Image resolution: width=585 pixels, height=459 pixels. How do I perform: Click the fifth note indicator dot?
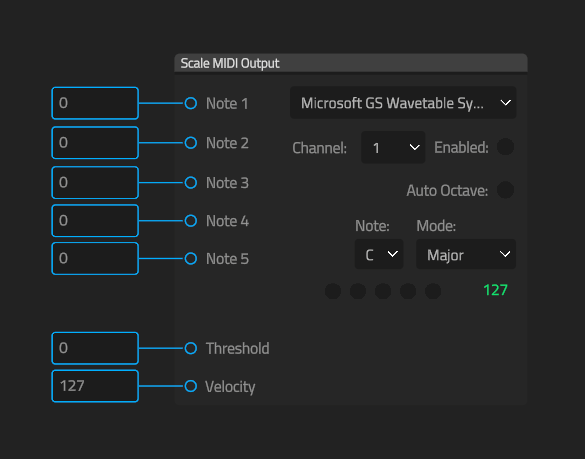point(433,291)
